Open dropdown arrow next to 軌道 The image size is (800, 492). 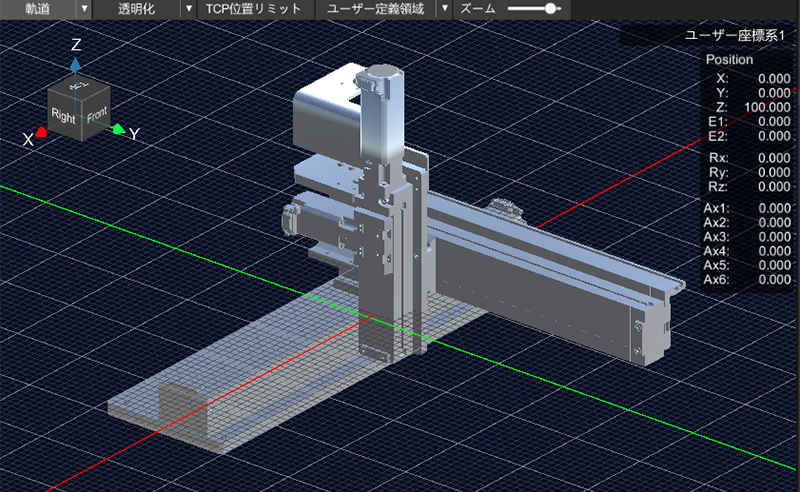[84, 9]
